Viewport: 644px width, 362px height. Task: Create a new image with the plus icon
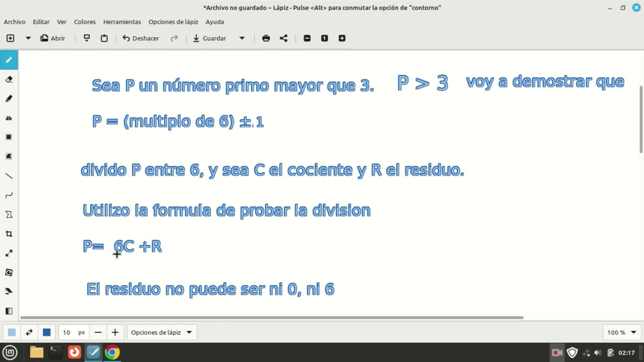(11, 38)
